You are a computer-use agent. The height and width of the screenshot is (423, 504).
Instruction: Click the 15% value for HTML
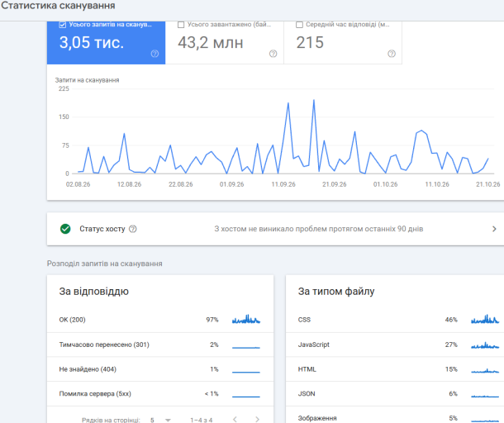[x=451, y=369]
